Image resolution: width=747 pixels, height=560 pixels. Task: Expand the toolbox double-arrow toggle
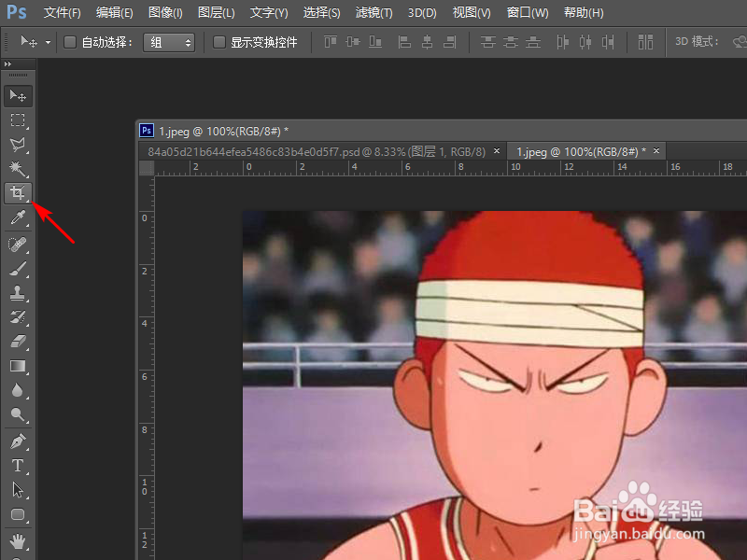pyautogui.click(x=7, y=63)
